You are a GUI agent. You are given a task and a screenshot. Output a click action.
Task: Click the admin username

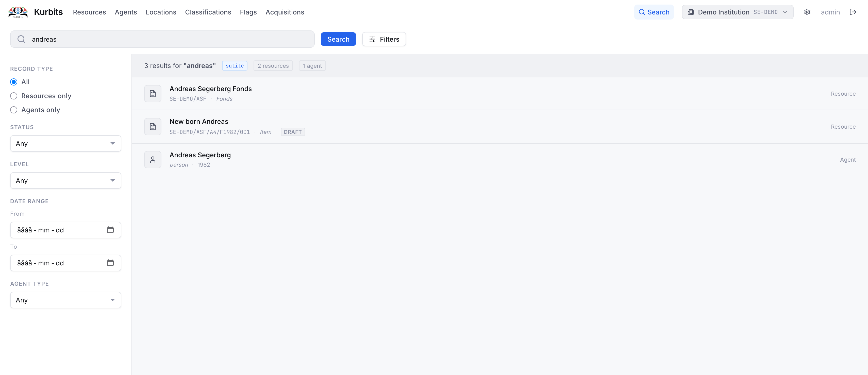click(x=830, y=12)
